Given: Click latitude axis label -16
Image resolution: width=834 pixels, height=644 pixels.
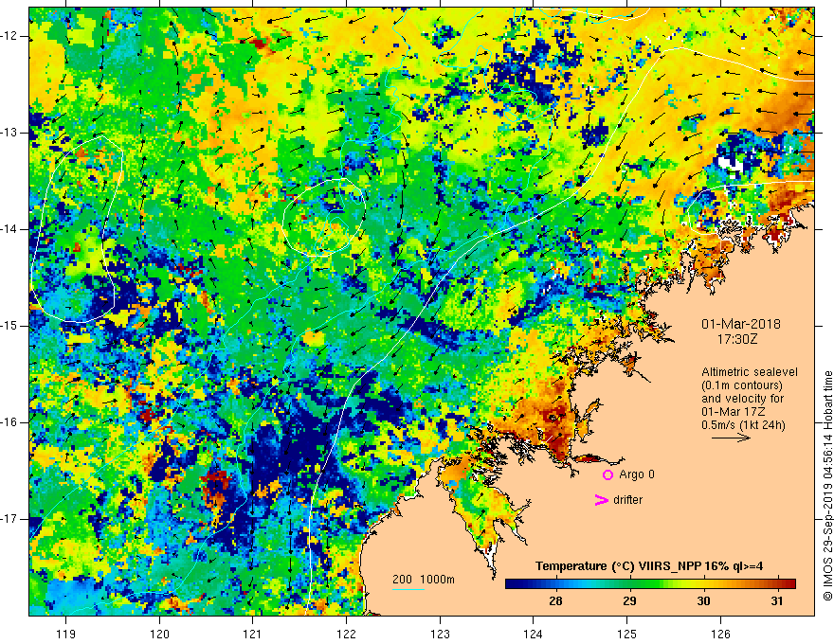Looking at the screenshot, I should coord(9,422).
